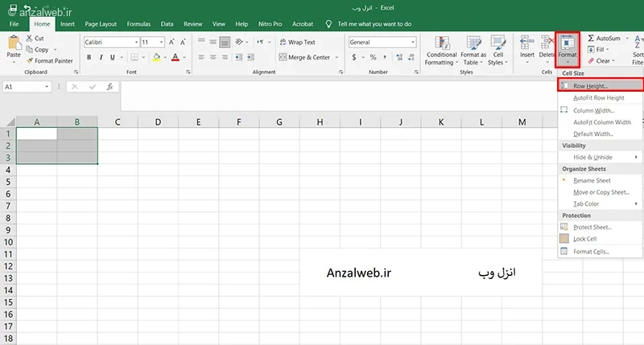The width and height of the screenshot is (644, 345).
Task: Click the Increase Indent icon
Action: (x=250, y=57)
